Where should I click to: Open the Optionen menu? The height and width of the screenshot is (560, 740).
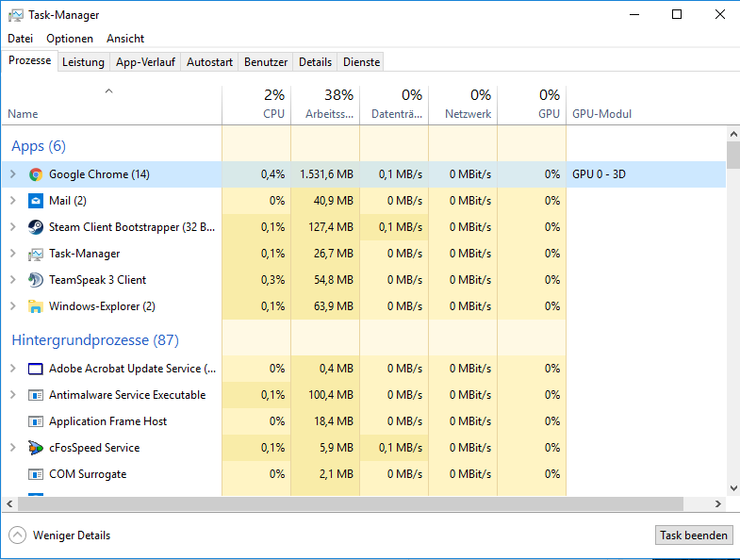pyautogui.click(x=70, y=39)
